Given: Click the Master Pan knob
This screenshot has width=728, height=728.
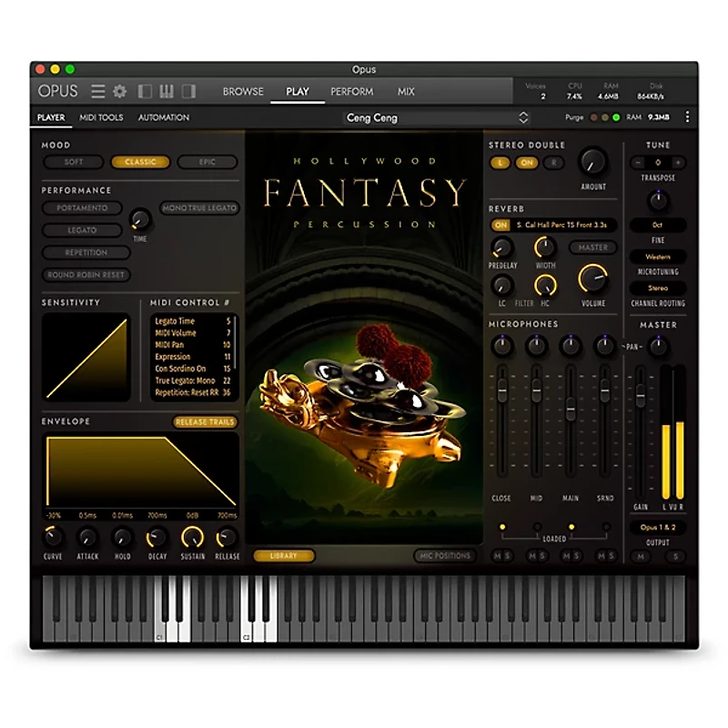Looking at the screenshot, I should [x=658, y=347].
